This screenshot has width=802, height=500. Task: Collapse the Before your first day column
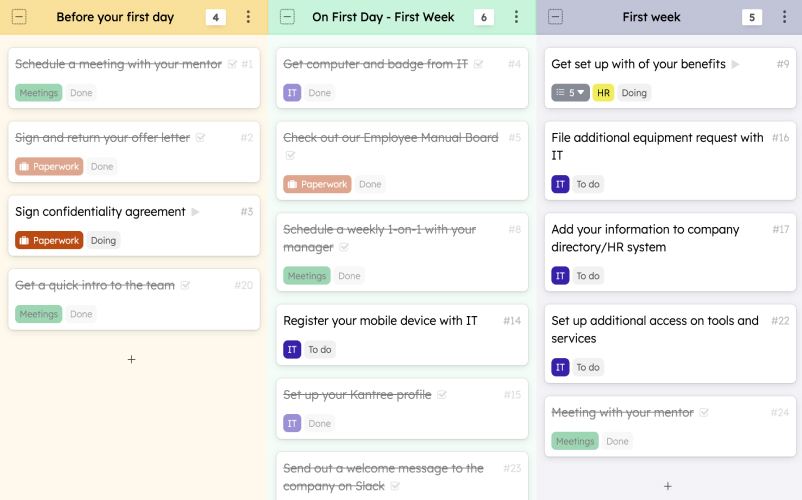point(19,17)
